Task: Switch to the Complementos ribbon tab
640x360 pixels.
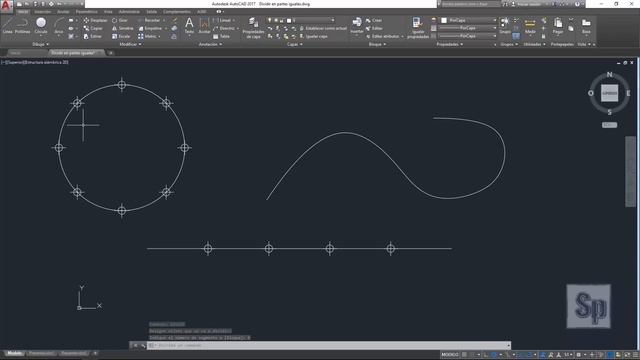Action: pyautogui.click(x=177, y=12)
